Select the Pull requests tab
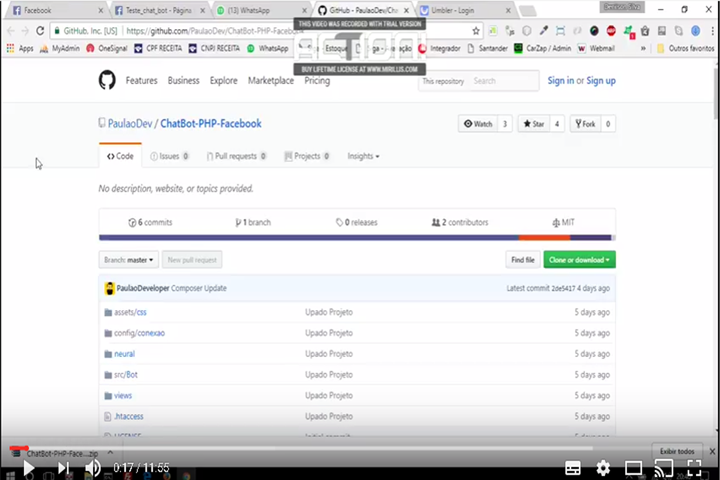The height and width of the screenshot is (480, 720). tap(236, 156)
